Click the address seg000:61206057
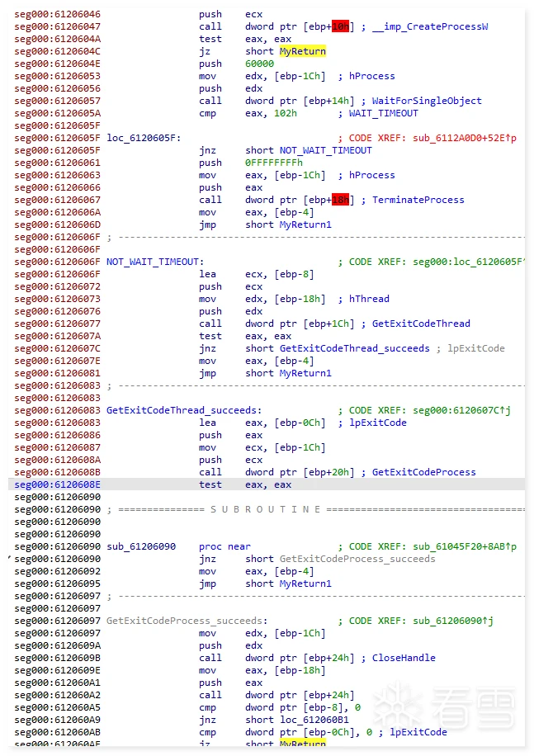 [x=57, y=101]
